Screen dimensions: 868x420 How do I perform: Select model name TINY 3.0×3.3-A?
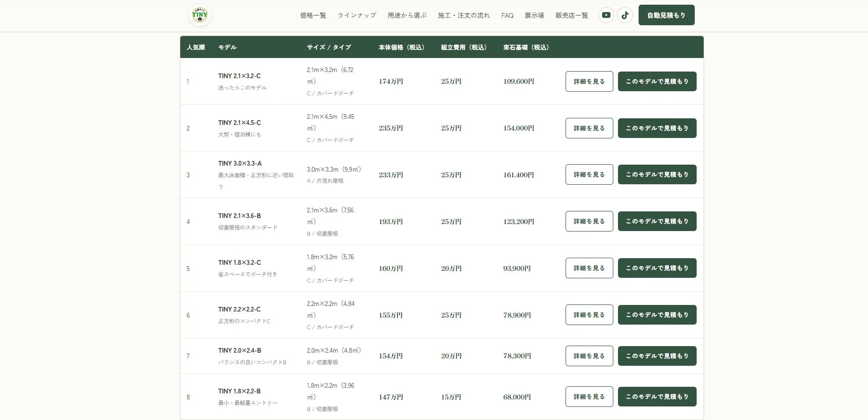[240, 163]
